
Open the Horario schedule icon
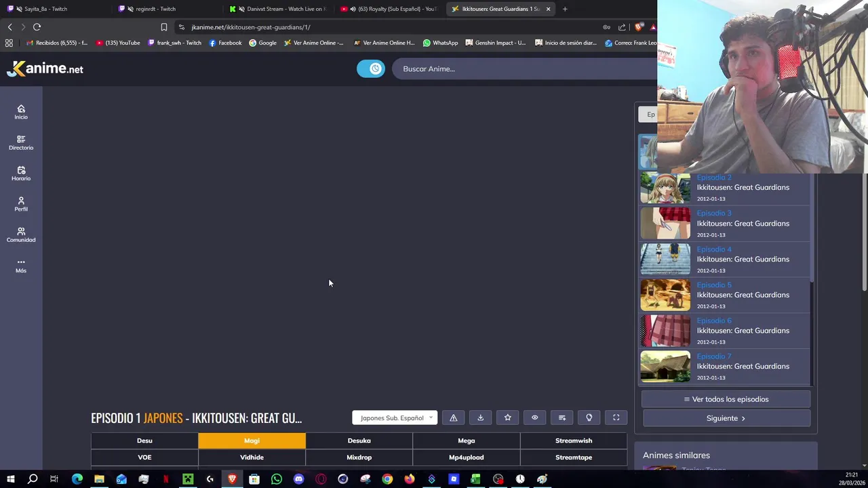pyautogui.click(x=21, y=174)
